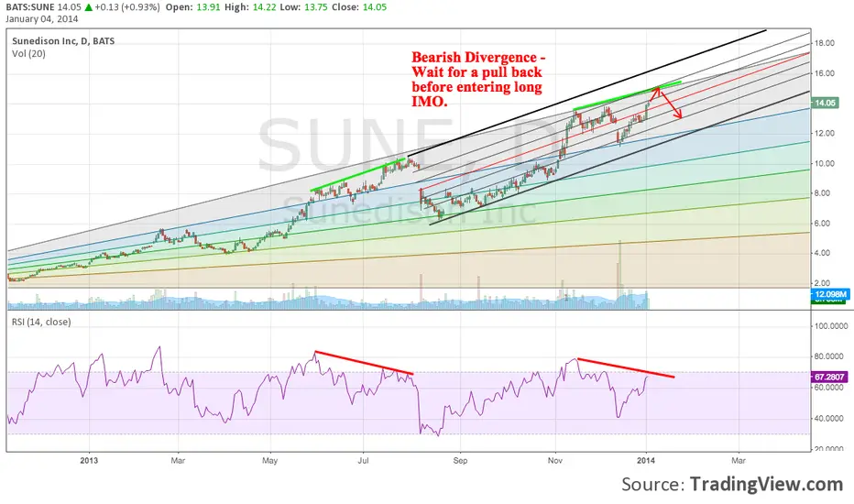
Task: Select the 67.2807 RSI value label
Action: [x=829, y=376]
